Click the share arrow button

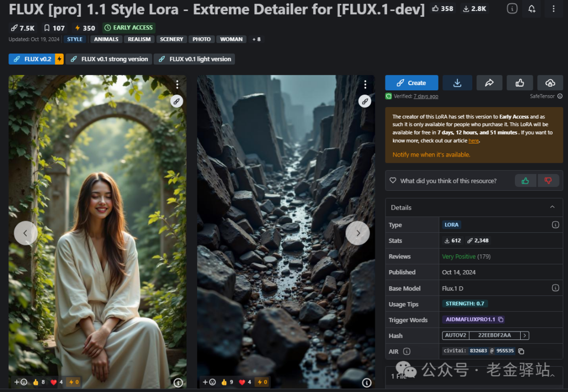[490, 83]
